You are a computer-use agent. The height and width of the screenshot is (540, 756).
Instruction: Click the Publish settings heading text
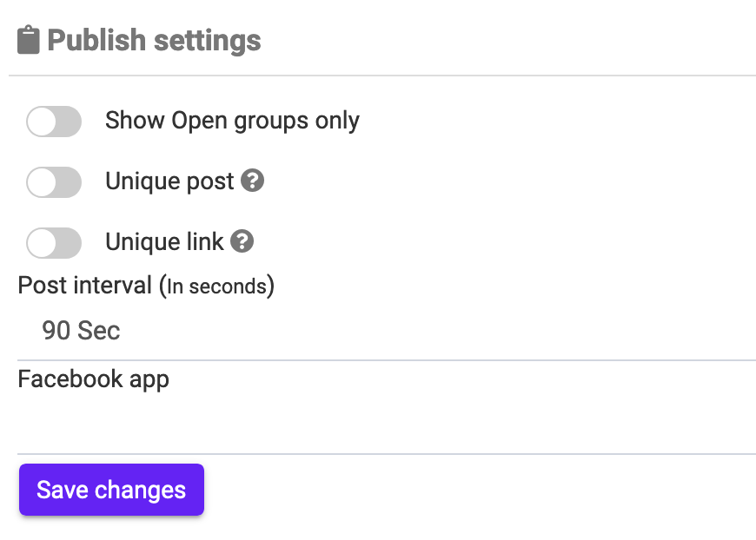tap(154, 40)
